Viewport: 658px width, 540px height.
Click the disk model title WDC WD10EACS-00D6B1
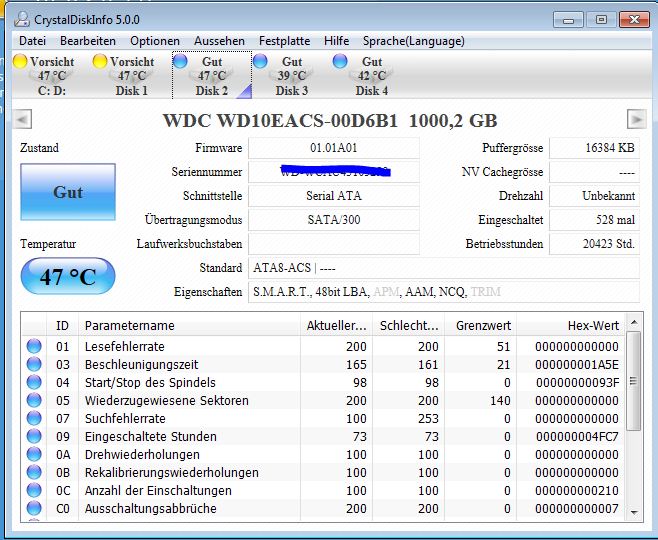[x=280, y=121]
